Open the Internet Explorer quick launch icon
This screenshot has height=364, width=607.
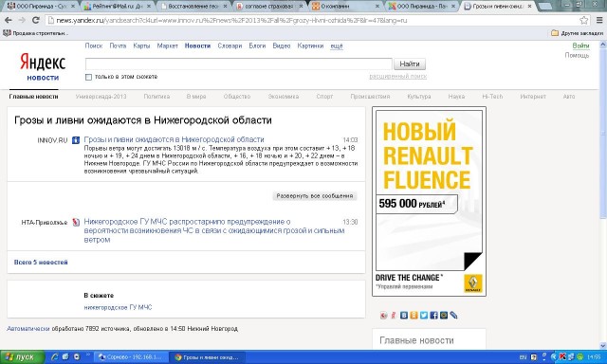point(55,356)
